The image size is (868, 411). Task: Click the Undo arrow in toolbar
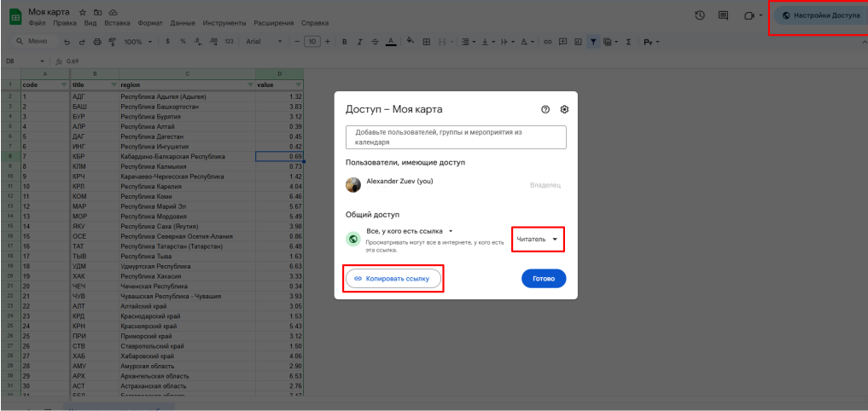tap(67, 42)
